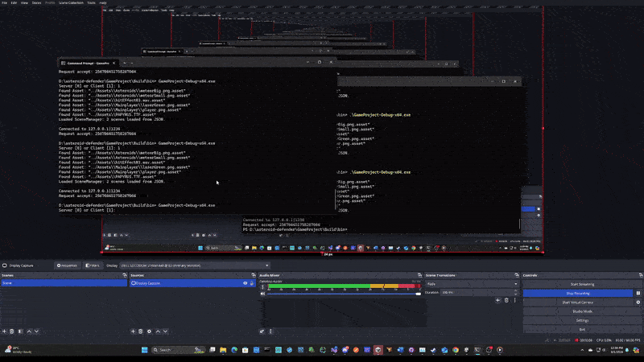644x362 pixels.
Task: Toggle lock on Display Capture source
Action: click(x=252, y=283)
